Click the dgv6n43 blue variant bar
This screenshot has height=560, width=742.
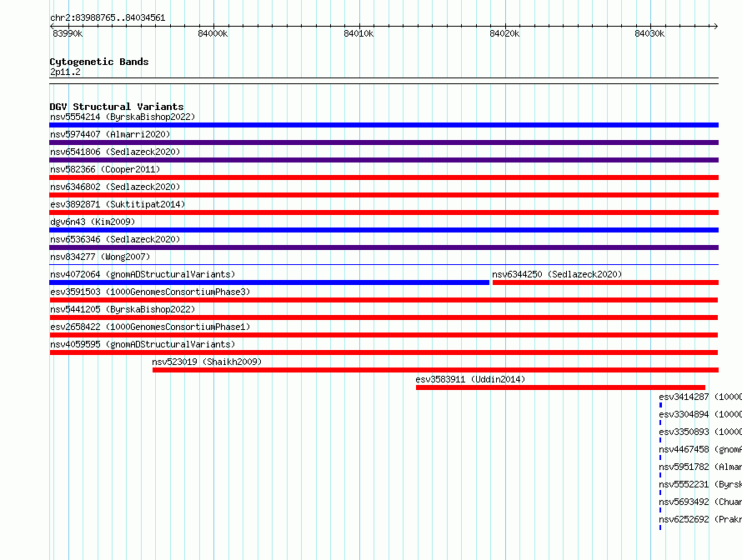point(384,230)
